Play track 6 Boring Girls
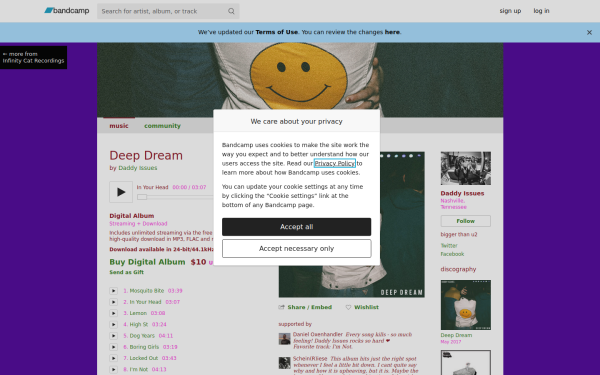Viewport: 600px width, 375px height. tap(114, 347)
